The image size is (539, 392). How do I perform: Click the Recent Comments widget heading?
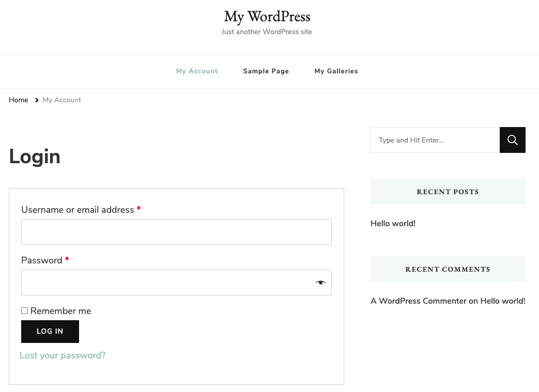click(x=448, y=269)
